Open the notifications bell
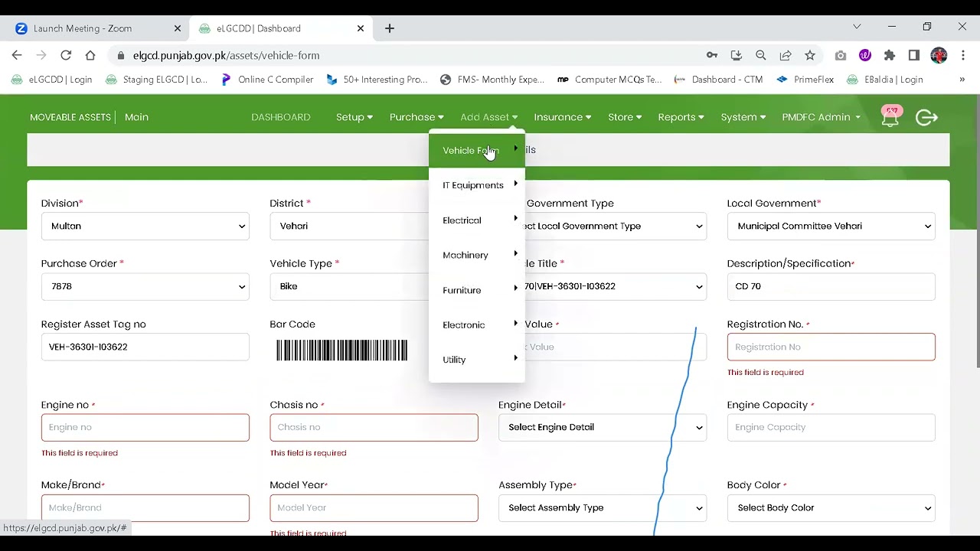 click(890, 117)
